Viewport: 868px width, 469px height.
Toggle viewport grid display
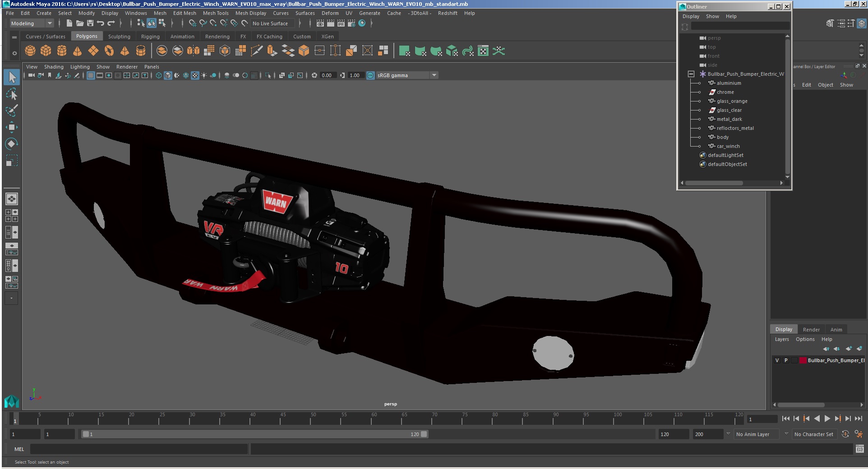[91, 75]
